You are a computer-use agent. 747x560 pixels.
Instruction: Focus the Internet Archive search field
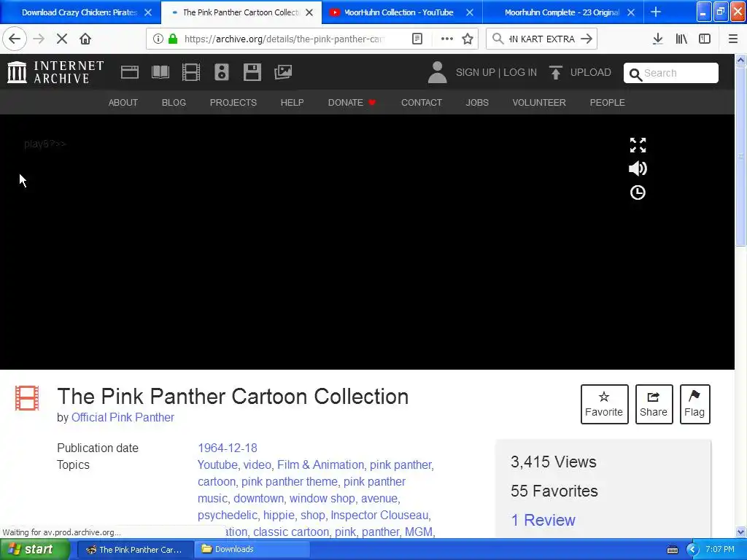pos(671,73)
